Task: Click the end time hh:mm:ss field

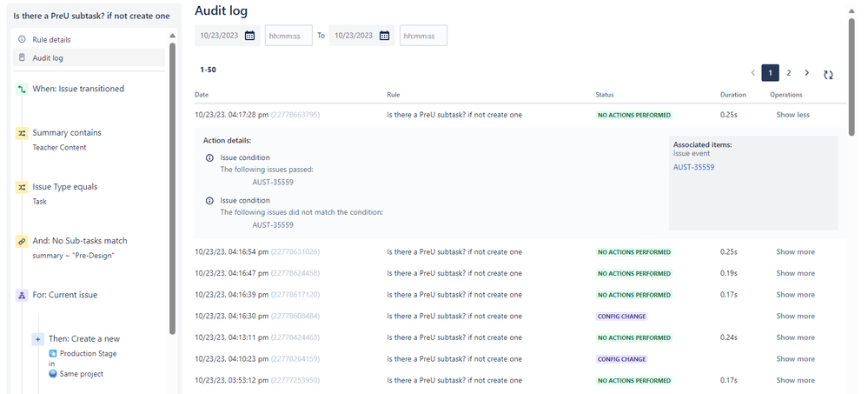Action: point(423,36)
